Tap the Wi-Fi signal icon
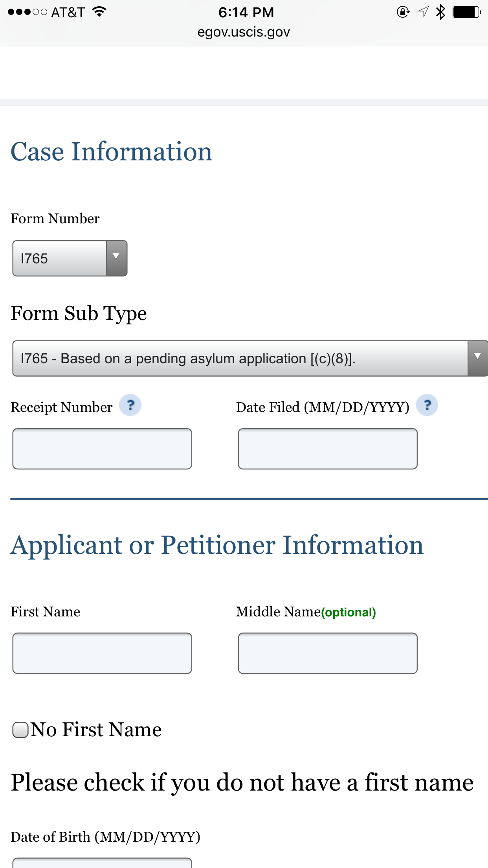Screen dimensions: 488x868 tap(99, 12)
